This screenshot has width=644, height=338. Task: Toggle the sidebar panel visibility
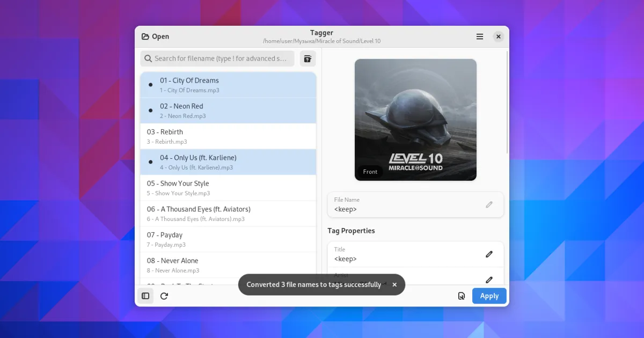(x=145, y=296)
